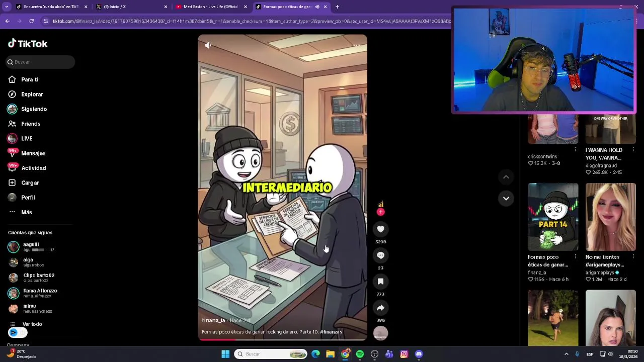Click the TikTok logo
This screenshot has height=362, width=644.
click(x=28, y=44)
